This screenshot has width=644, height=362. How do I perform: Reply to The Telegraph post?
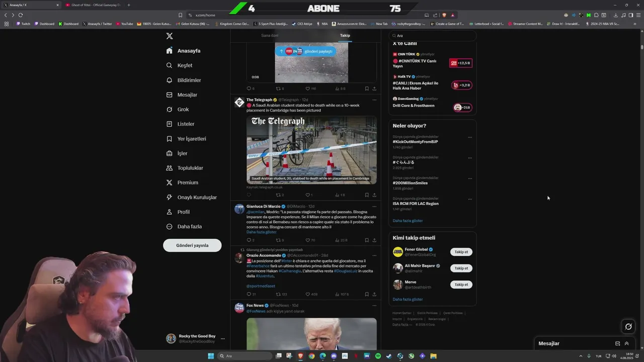[249, 195]
